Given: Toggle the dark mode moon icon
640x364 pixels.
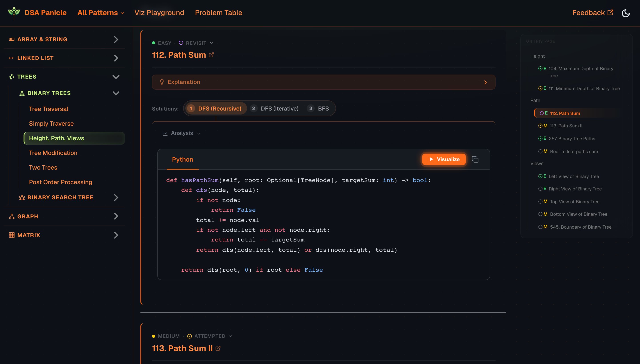Looking at the screenshot, I should click(626, 13).
